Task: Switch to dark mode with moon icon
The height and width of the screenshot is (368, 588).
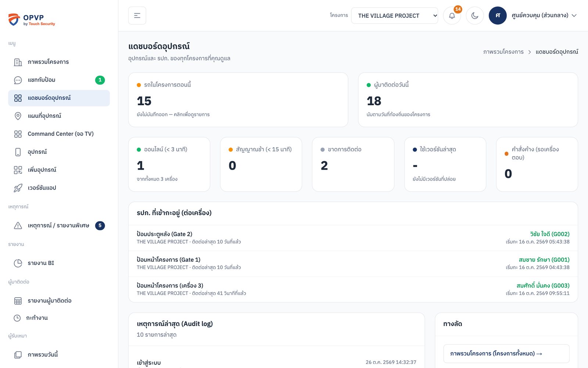Action: pos(475,15)
